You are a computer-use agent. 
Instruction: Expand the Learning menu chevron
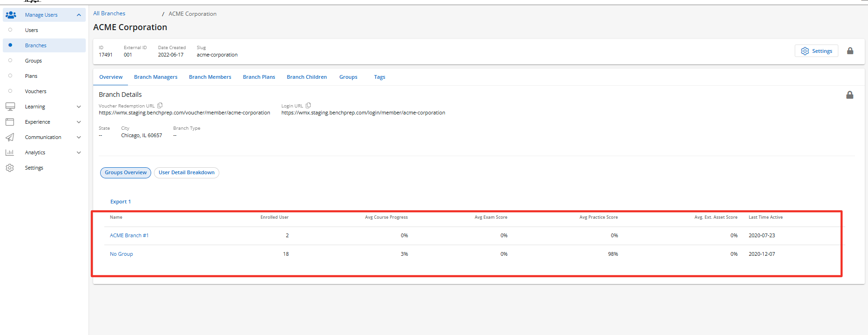pyautogui.click(x=79, y=107)
